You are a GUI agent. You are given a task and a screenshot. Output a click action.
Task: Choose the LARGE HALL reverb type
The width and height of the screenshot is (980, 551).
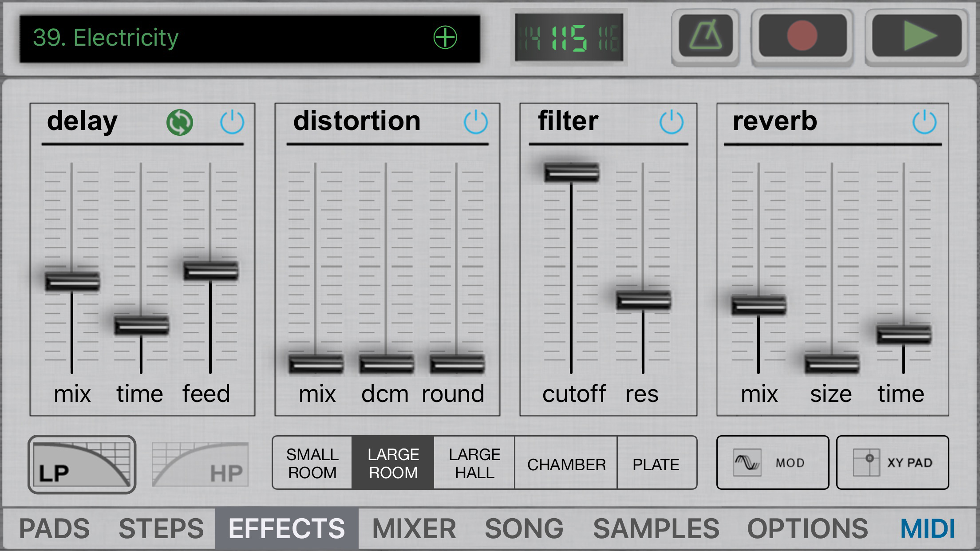tap(474, 463)
